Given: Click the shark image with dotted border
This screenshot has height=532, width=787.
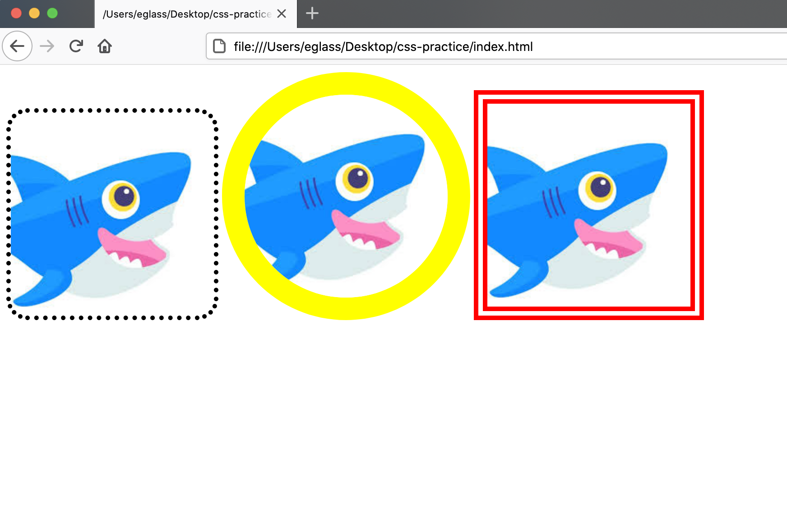Looking at the screenshot, I should pyautogui.click(x=112, y=214).
